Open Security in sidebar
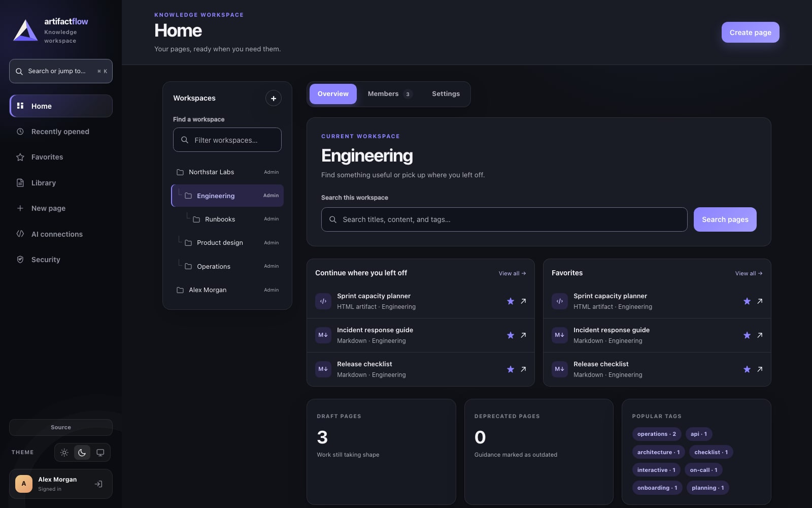The height and width of the screenshot is (508, 812). 61,260
